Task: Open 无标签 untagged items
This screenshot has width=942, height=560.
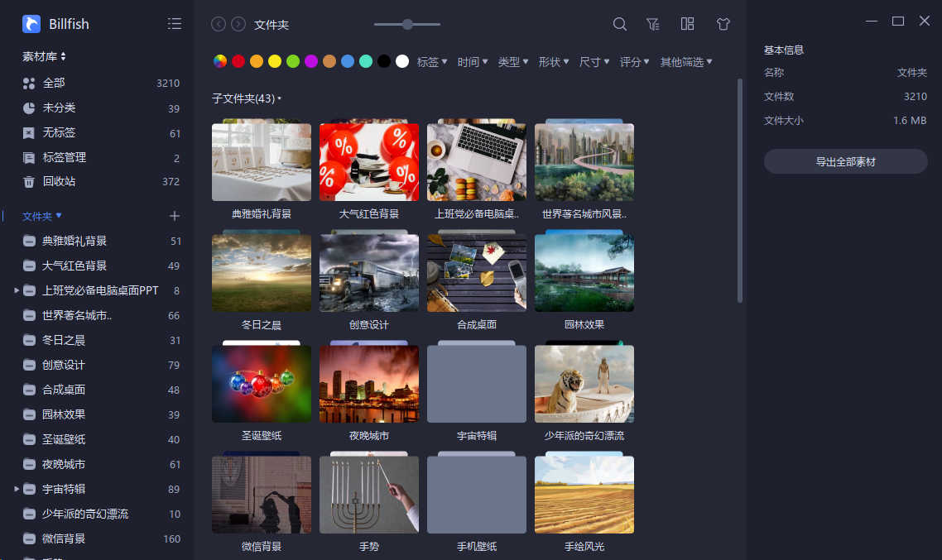Action: click(x=101, y=132)
